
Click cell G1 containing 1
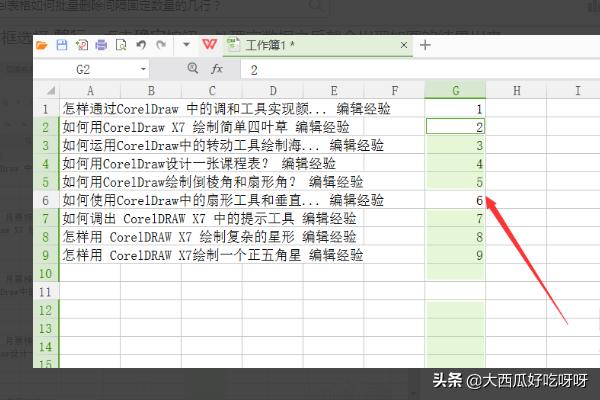[x=455, y=109]
